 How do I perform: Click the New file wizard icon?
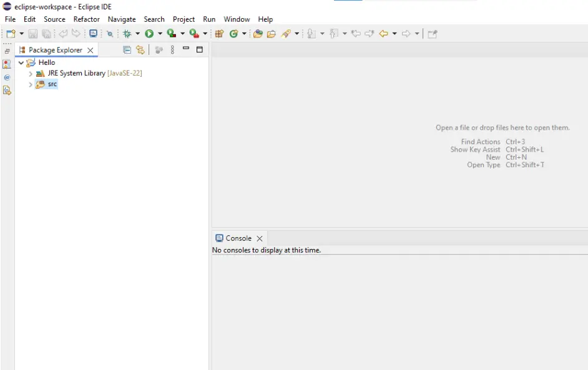pyautogui.click(x=11, y=34)
